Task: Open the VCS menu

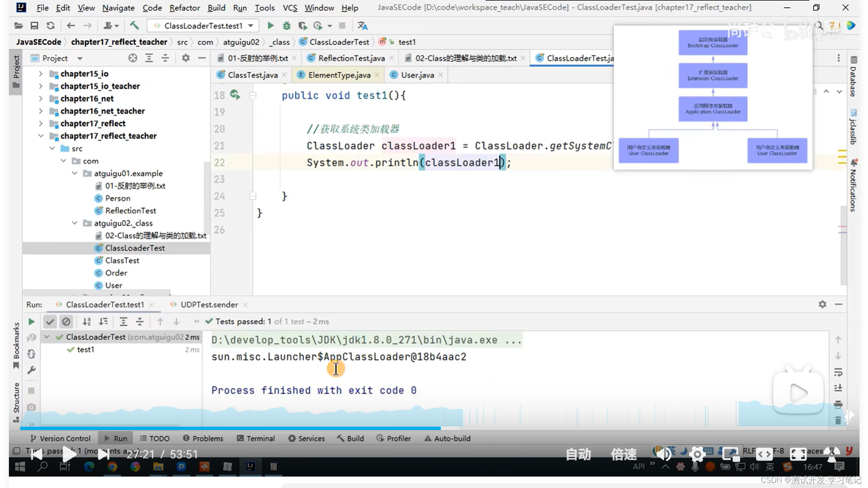Action: pos(290,8)
